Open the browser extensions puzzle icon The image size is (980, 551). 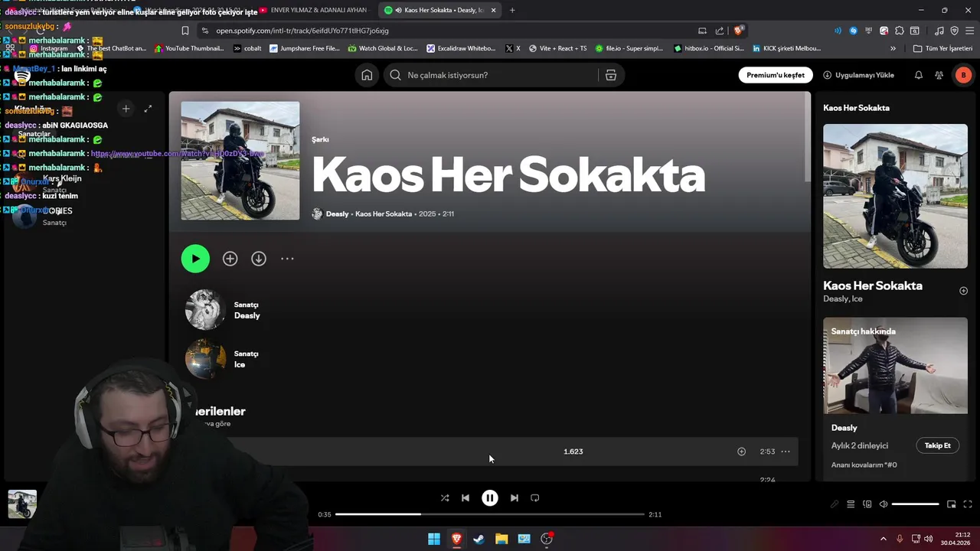click(900, 31)
